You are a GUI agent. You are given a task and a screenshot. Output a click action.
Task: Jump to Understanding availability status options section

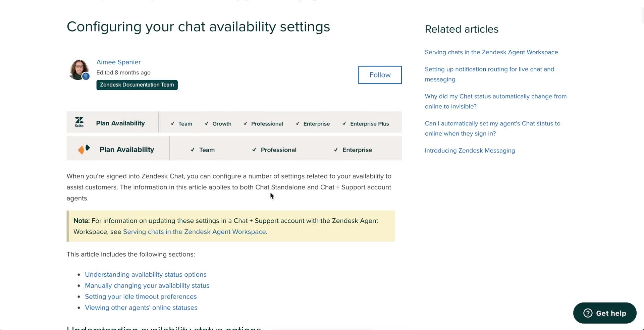coord(146,274)
